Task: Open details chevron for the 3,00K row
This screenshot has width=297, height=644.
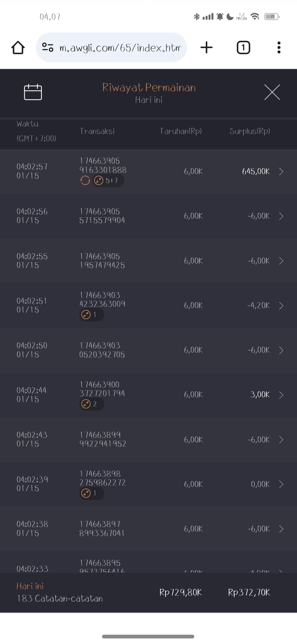Action: pos(281,395)
